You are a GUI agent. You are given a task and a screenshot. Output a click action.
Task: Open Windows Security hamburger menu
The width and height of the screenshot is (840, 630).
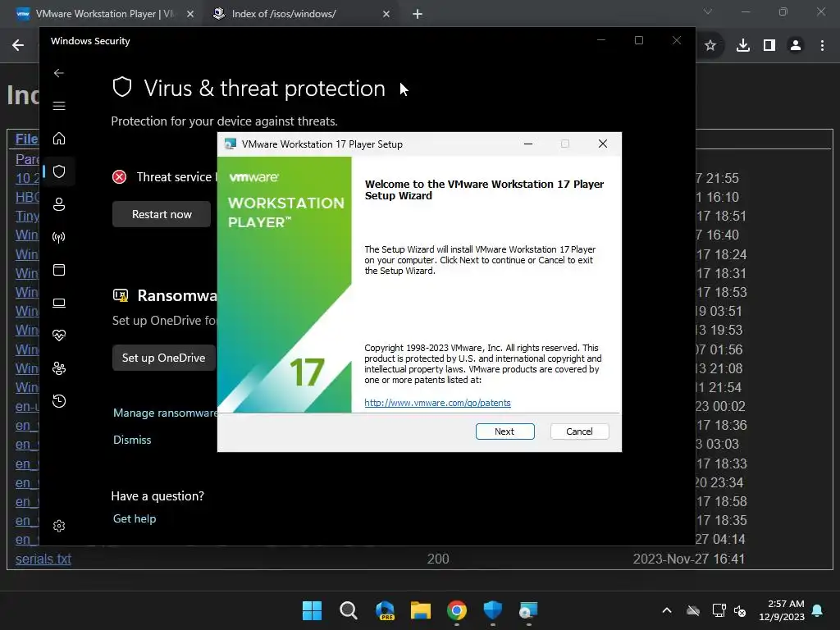[x=59, y=106]
